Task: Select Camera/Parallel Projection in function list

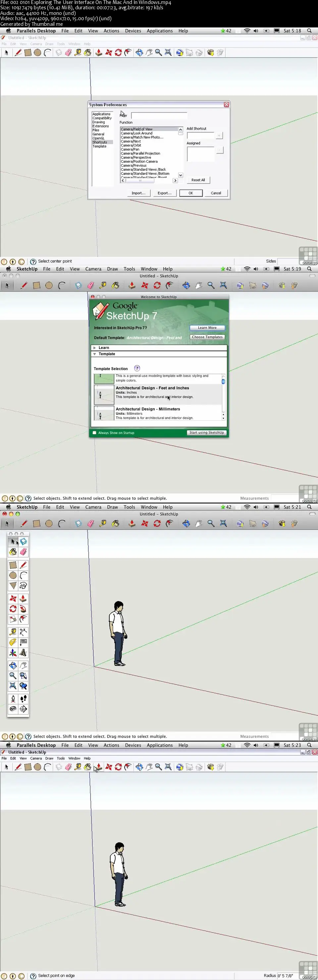Action: point(140,153)
